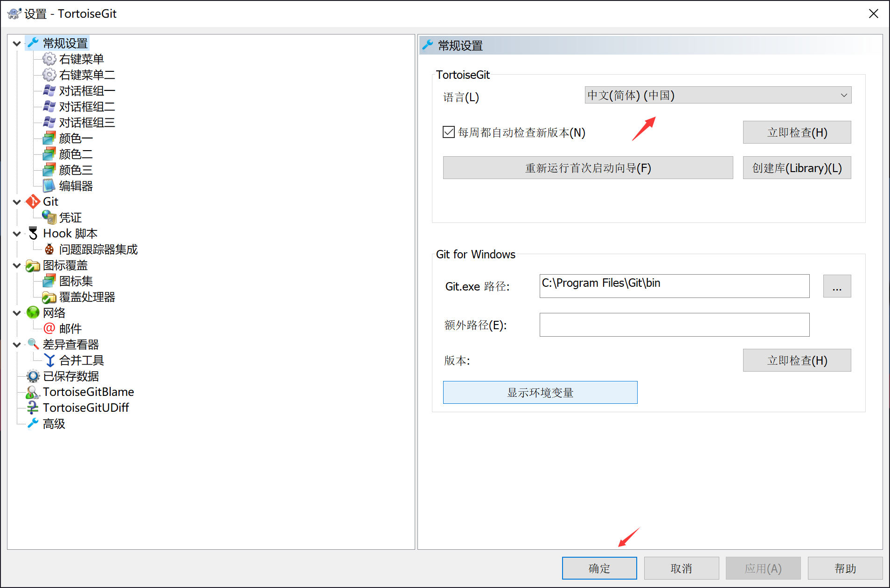Collapse the Hook 脚本 tree node
890x588 pixels.
[17, 234]
